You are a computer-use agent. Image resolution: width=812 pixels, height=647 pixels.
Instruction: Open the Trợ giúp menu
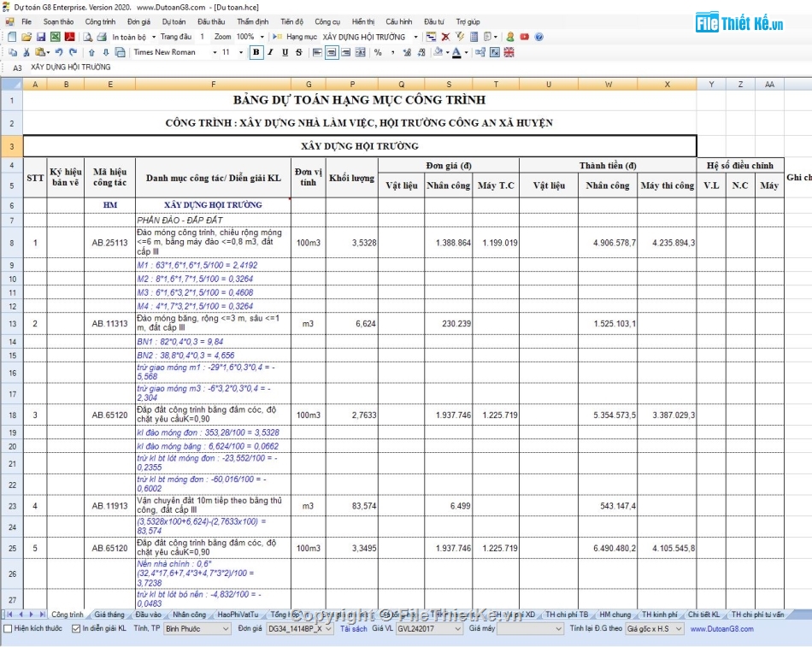point(468,21)
